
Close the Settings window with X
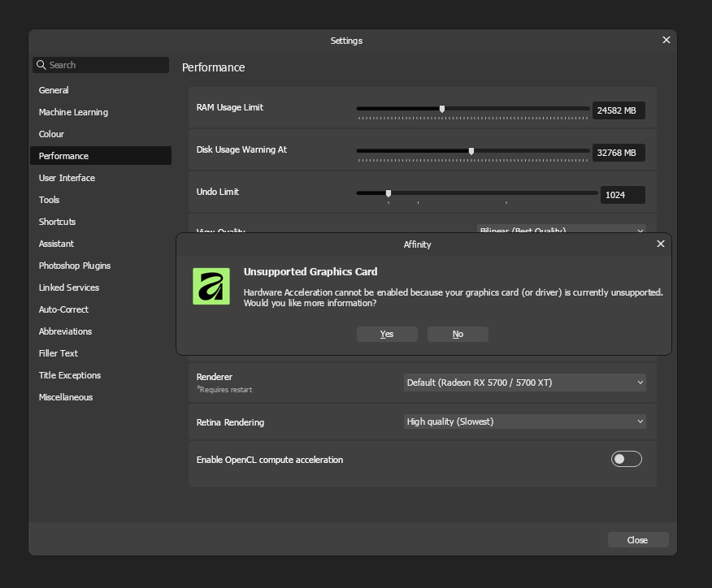click(666, 40)
